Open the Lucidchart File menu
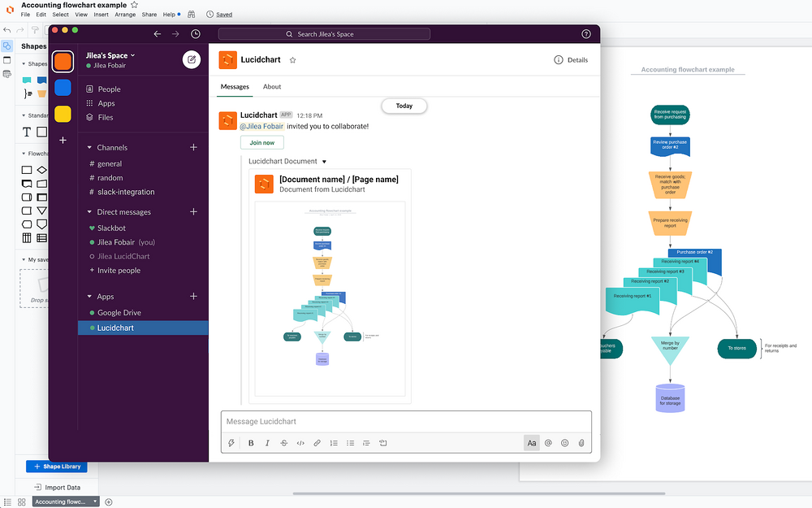Screen dimensions: 812x508 (x=25, y=15)
